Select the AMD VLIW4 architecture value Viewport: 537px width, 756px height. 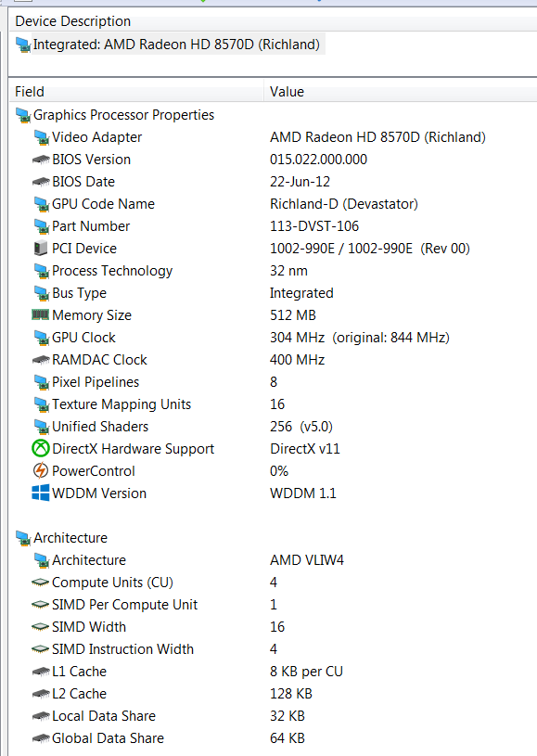(307, 560)
